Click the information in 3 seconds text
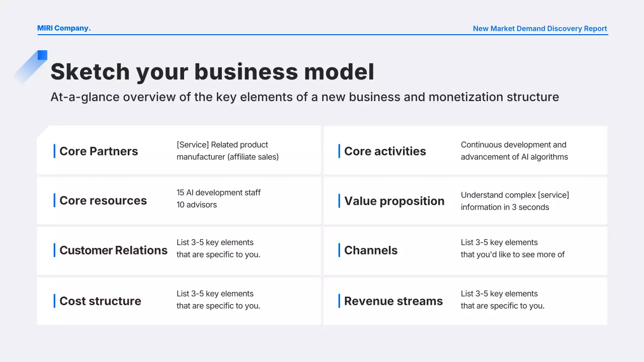Screen dimensions: 644x362 click(x=505, y=207)
